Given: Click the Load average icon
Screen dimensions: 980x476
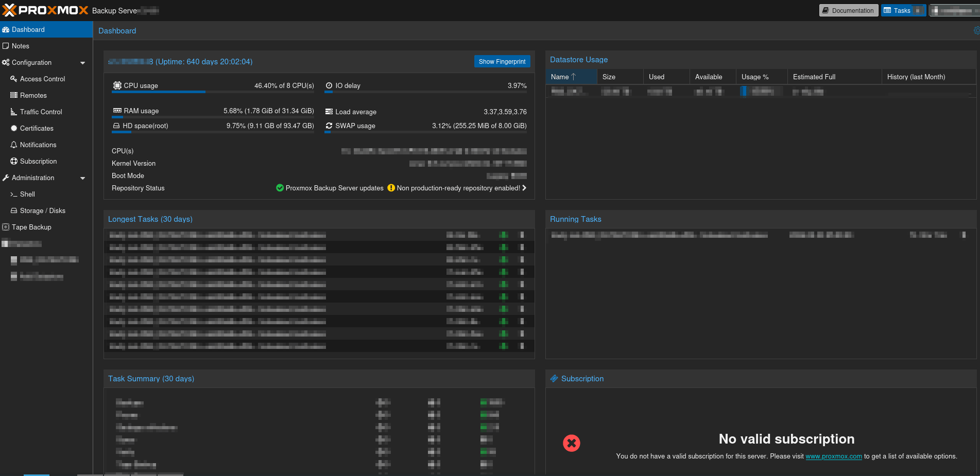Looking at the screenshot, I should coord(329,112).
